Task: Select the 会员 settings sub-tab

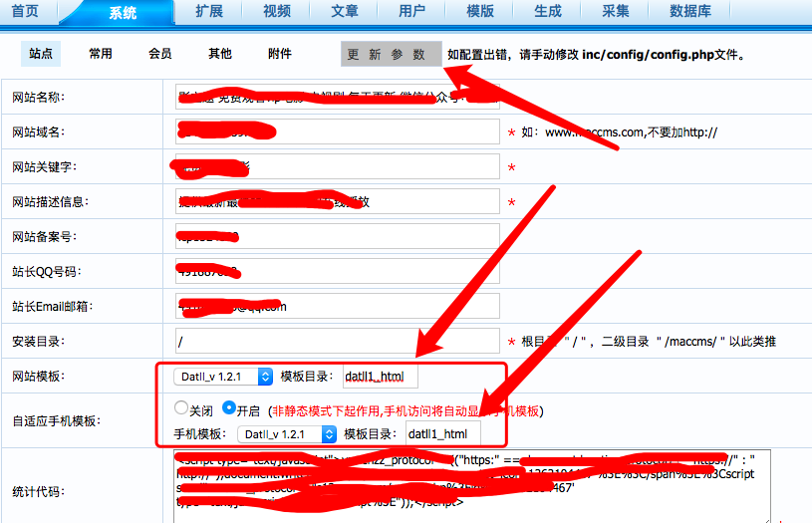Action: 160,54
